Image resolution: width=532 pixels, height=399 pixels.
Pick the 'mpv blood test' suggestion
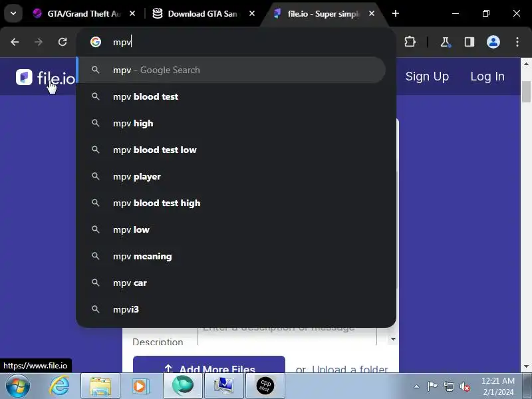(x=231, y=96)
